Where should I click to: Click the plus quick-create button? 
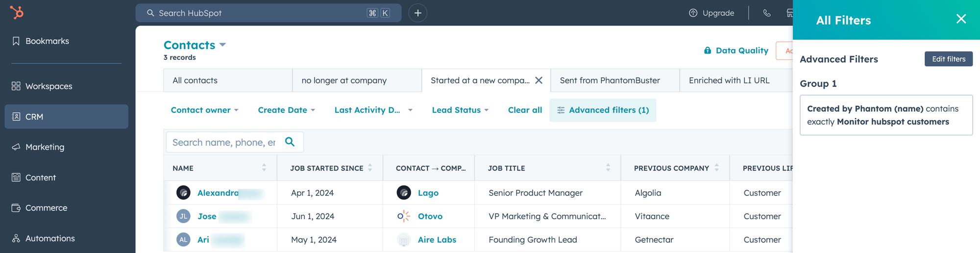pyautogui.click(x=417, y=13)
